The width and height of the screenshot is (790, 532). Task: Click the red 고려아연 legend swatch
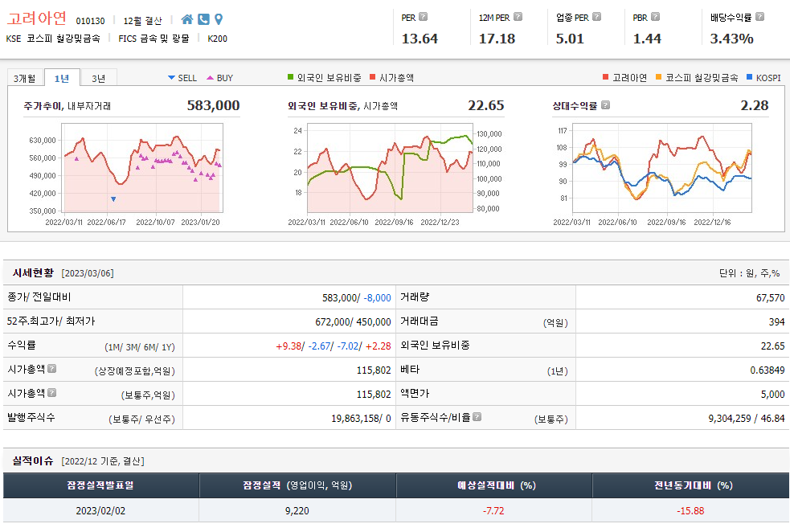click(606, 77)
